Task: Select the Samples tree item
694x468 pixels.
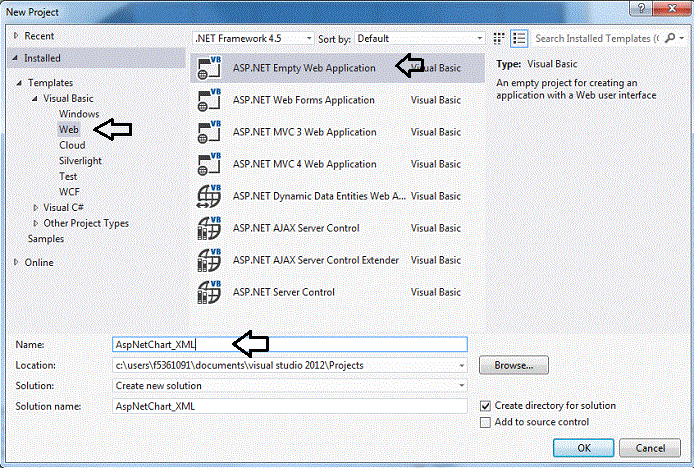Action: pos(46,239)
